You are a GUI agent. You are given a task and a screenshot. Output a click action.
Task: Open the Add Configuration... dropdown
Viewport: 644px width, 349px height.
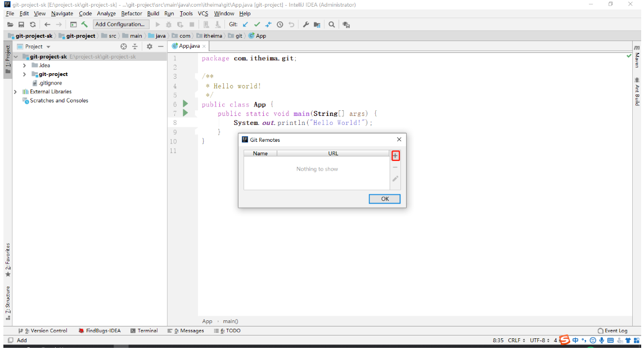120,25
